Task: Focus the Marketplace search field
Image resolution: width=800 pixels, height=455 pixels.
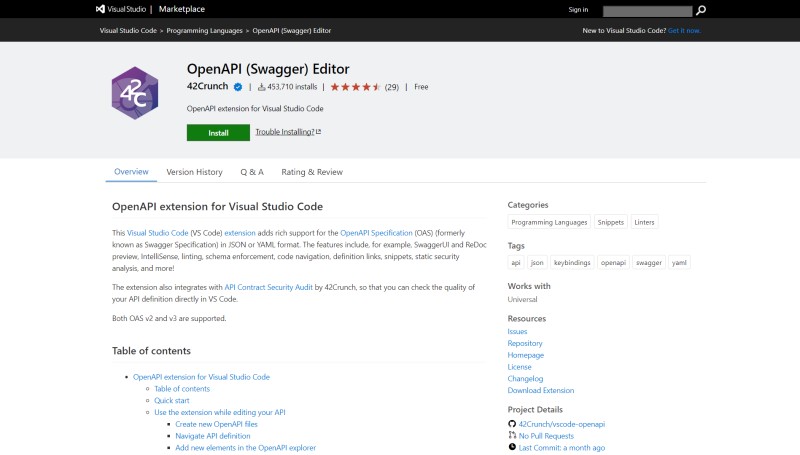Action: (647, 11)
